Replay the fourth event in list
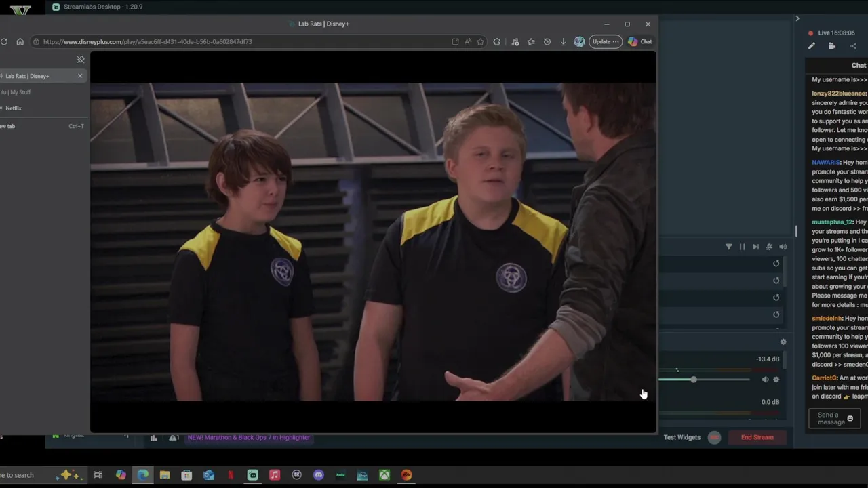Screen dimensions: 868x488 pos(776,314)
